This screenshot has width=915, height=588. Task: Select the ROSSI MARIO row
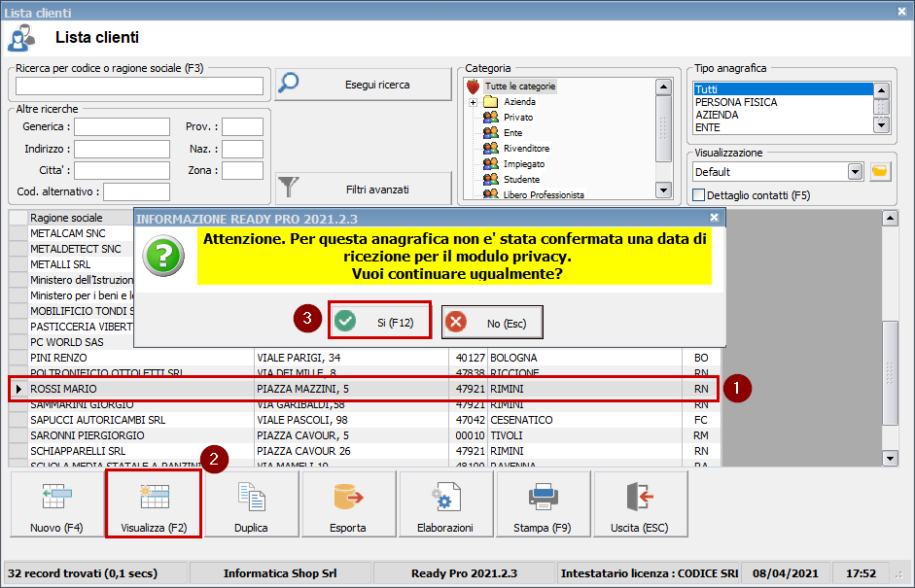(365, 389)
